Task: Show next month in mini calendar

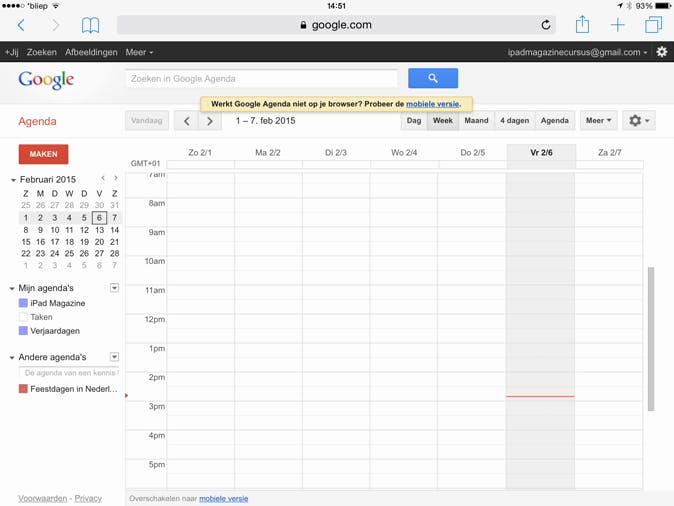Action: 116,178
